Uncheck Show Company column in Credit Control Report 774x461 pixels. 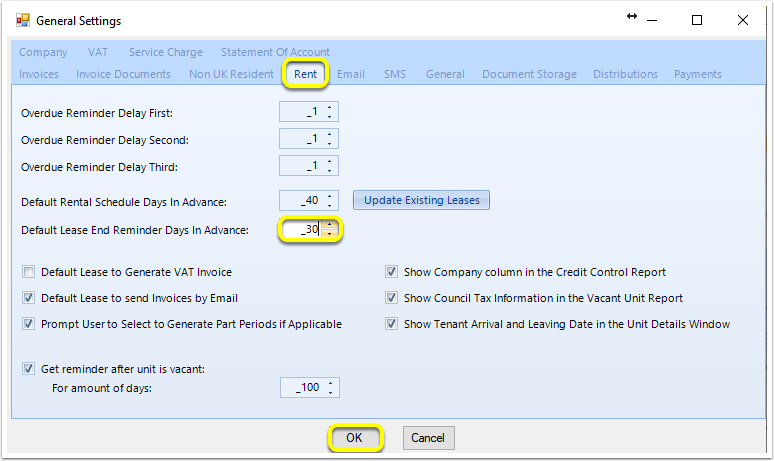click(391, 272)
